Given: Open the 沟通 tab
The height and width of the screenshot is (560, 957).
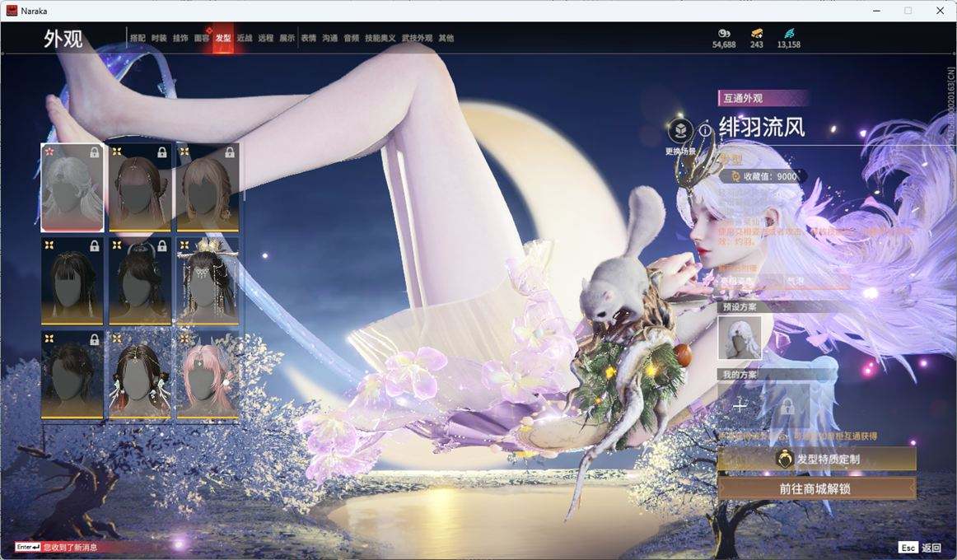Looking at the screenshot, I should (x=329, y=38).
